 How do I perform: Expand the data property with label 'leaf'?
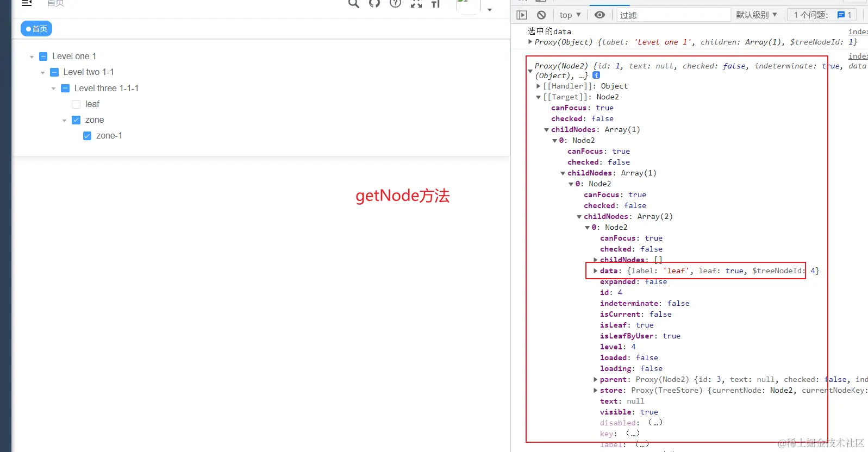tap(595, 271)
